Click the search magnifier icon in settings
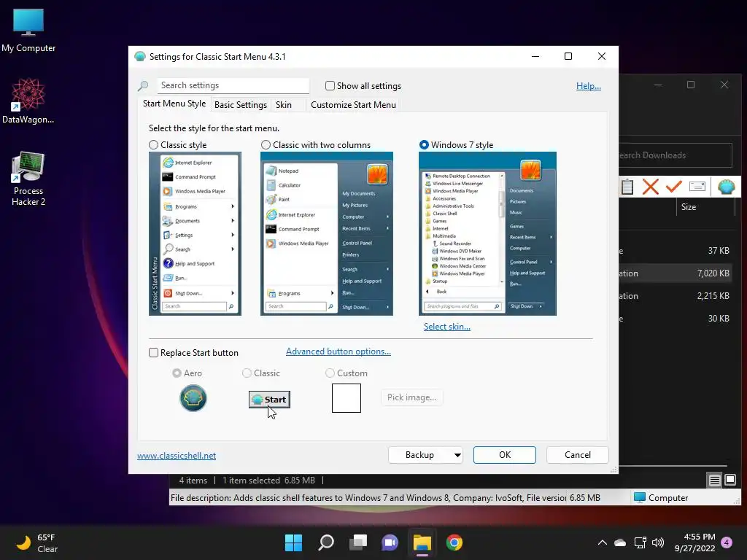 (143, 86)
